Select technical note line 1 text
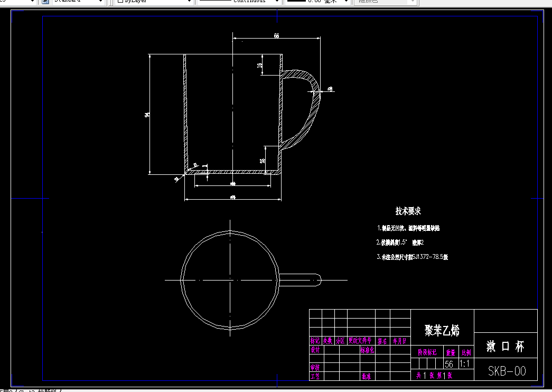 click(408, 228)
